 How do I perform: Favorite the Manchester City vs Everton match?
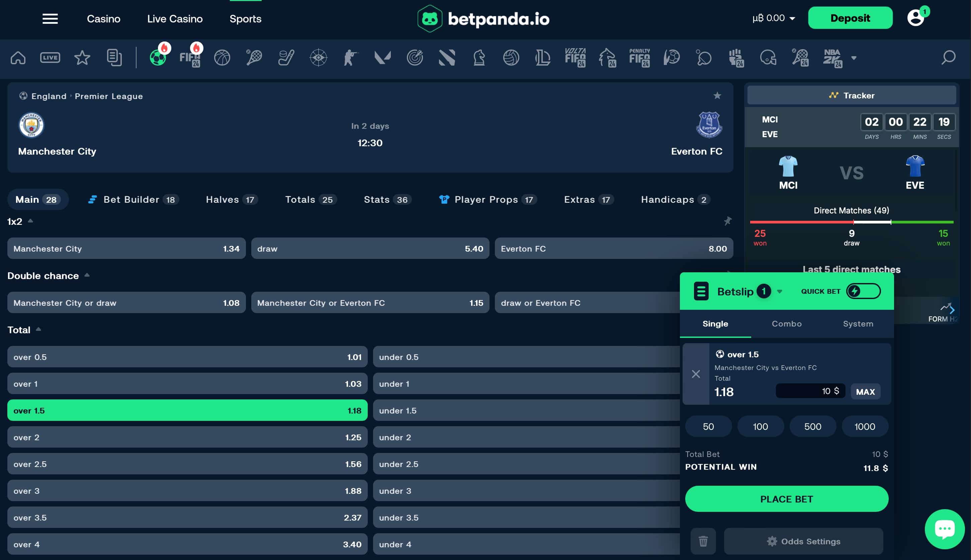point(717,96)
